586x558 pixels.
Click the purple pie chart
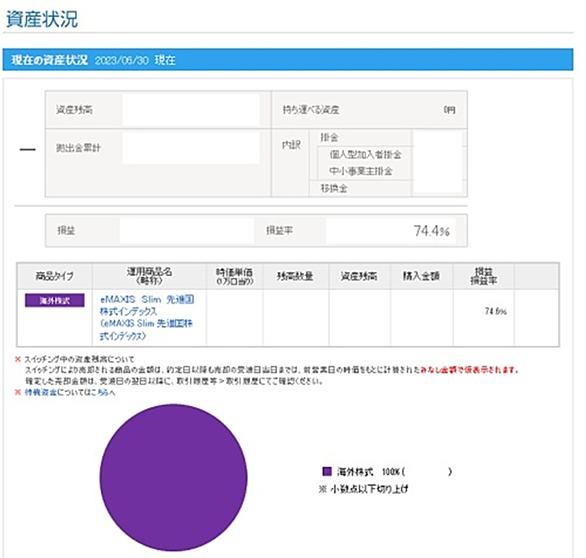[173, 477]
